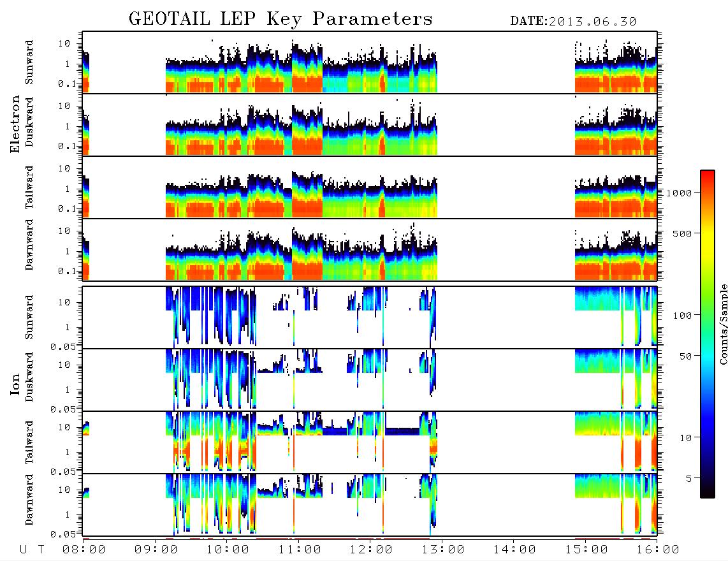
Task: Select the '09:00' time tick label
Action: pos(156,550)
